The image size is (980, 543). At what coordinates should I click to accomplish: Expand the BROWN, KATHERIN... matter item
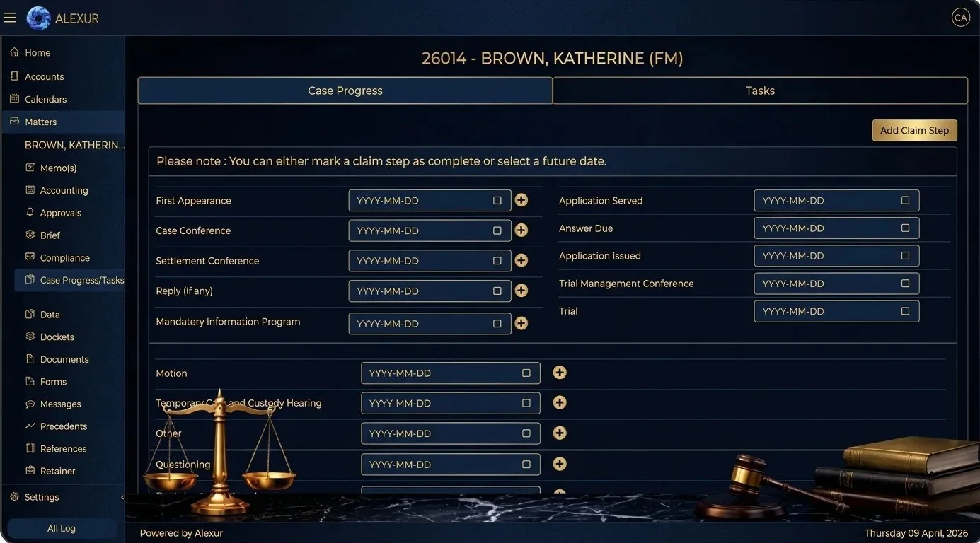(74, 145)
